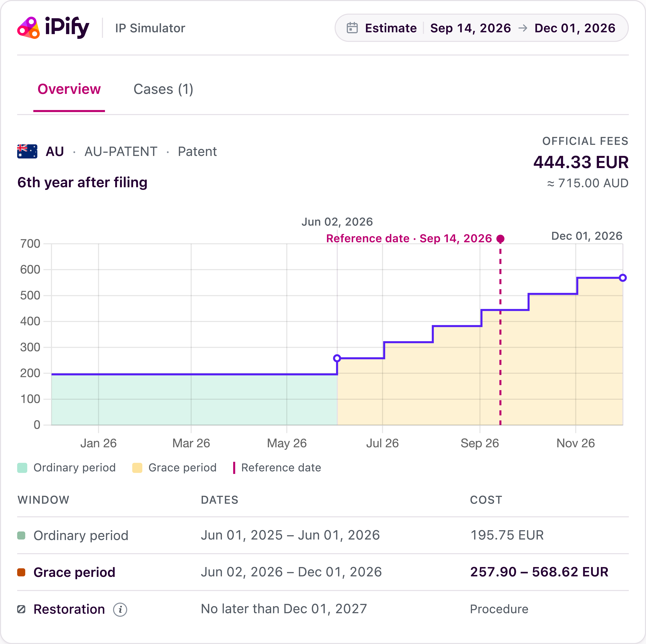Click the Ordinary period row label

coord(81,536)
